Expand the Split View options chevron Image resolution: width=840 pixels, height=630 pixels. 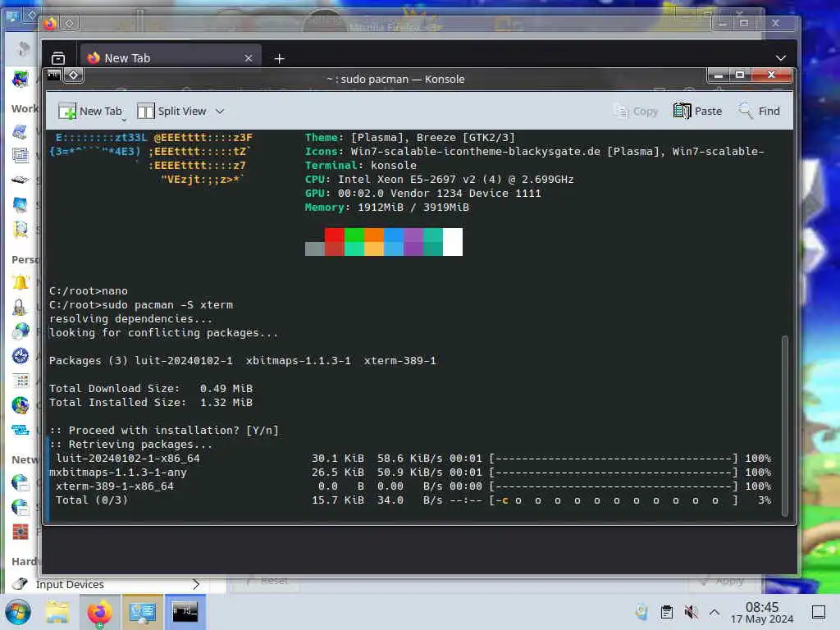(220, 112)
